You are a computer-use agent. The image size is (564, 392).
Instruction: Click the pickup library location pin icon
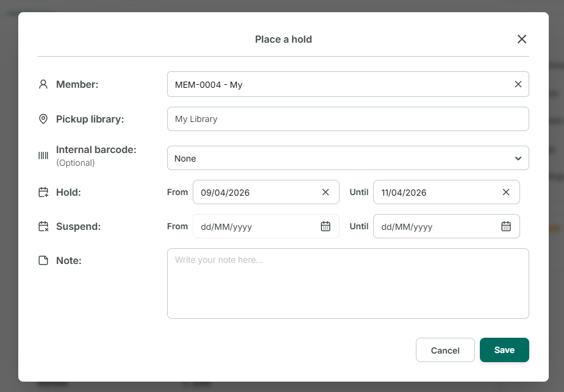pos(43,119)
